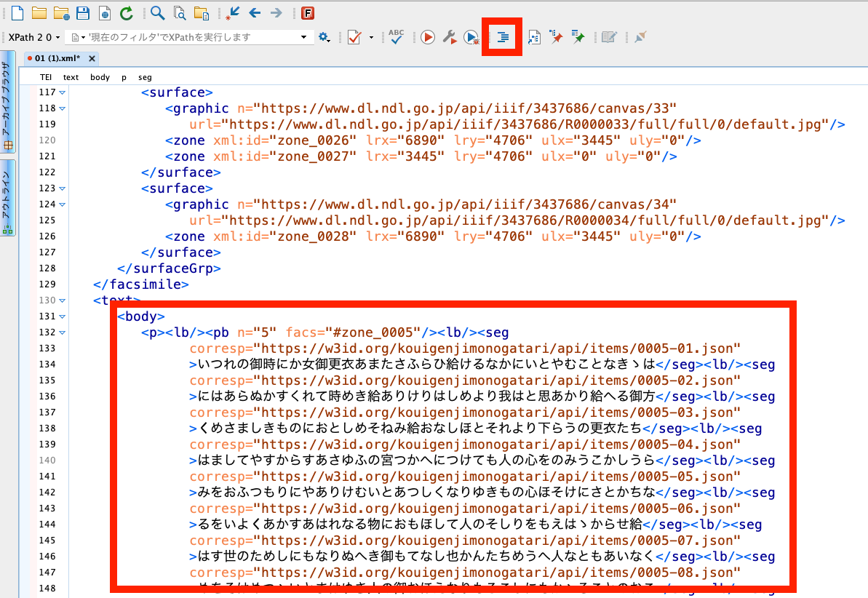
Task: Collapse the graphic fold at line 118
Action: pyautogui.click(x=62, y=108)
